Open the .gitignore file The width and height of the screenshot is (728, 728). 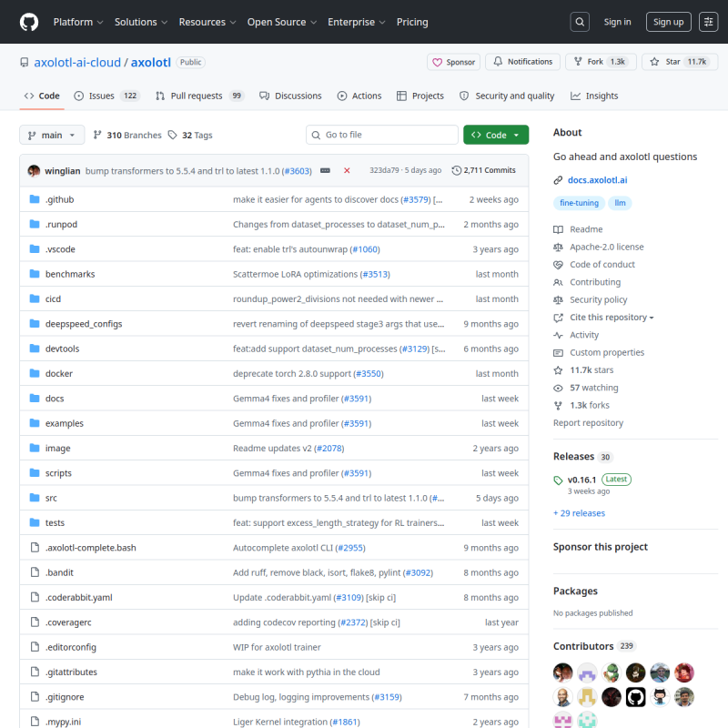pos(65,697)
